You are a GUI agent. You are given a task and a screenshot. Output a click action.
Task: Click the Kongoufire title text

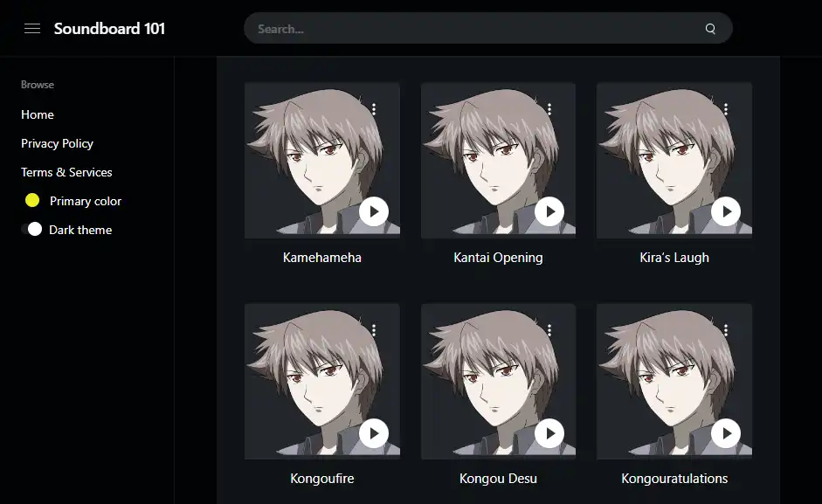click(x=321, y=479)
